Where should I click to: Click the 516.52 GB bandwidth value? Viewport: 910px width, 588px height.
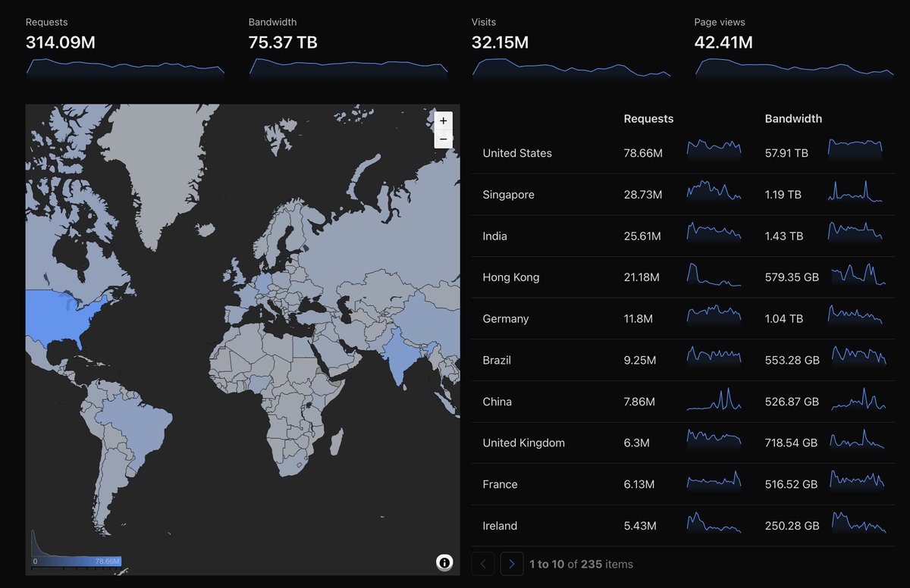coord(792,484)
